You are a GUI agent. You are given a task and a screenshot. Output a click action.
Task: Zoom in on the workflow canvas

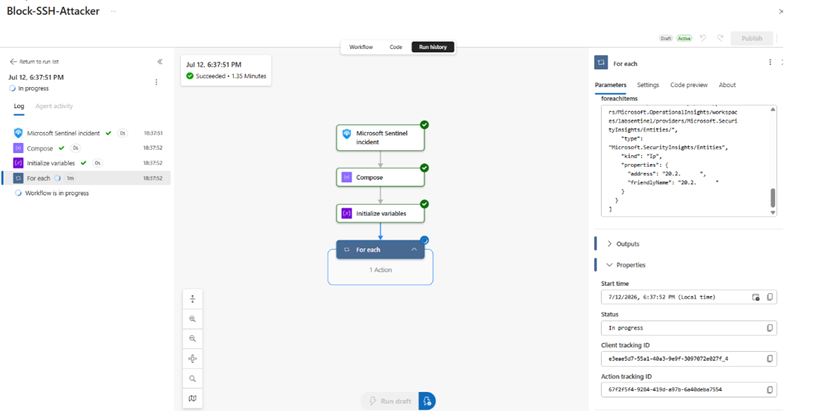pos(192,318)
